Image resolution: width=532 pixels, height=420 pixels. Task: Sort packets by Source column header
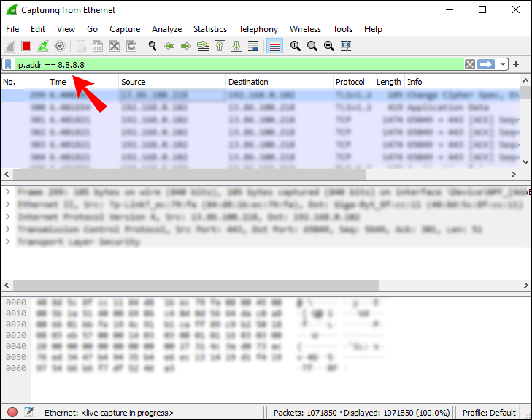coord(172,82)
